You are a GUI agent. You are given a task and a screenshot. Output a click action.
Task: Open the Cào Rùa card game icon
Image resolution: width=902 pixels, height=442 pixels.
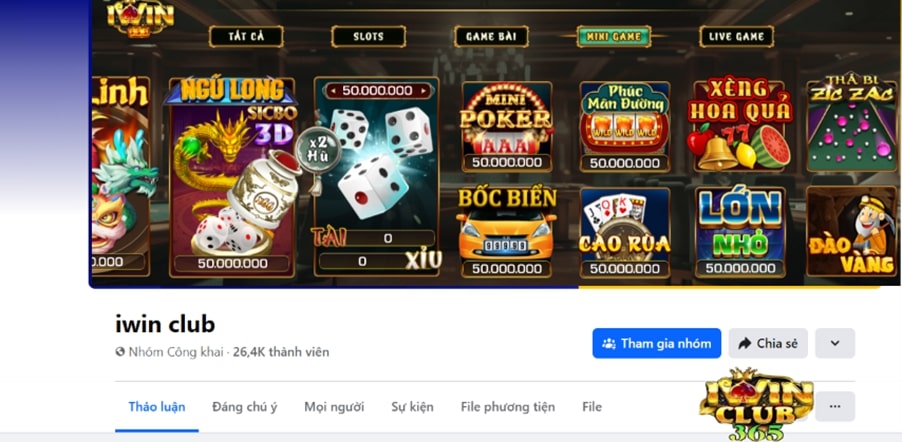pos(625,233)
